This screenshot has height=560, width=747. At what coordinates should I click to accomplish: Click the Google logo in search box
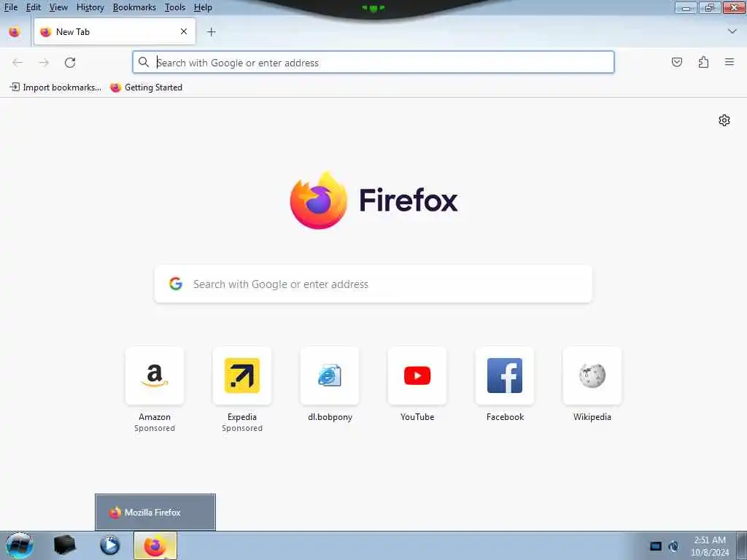coord(176,284)
